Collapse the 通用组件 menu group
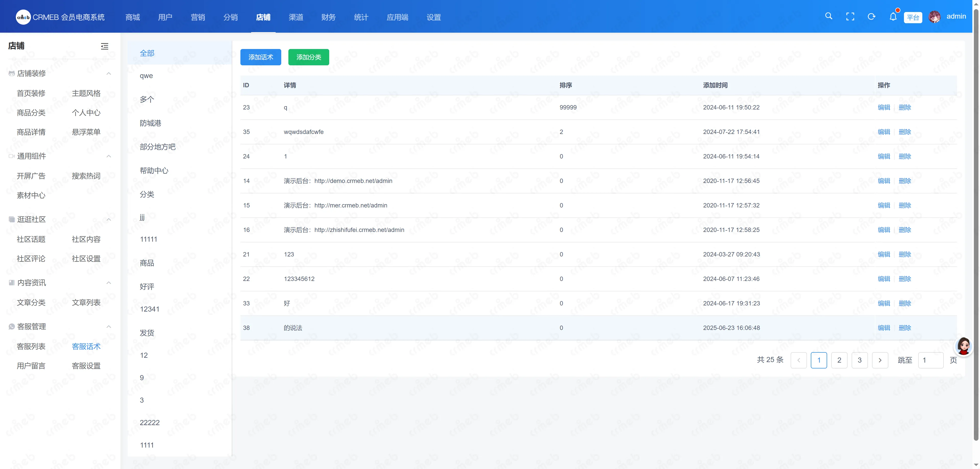Screen dimensions: 980x469 (109, 156)
